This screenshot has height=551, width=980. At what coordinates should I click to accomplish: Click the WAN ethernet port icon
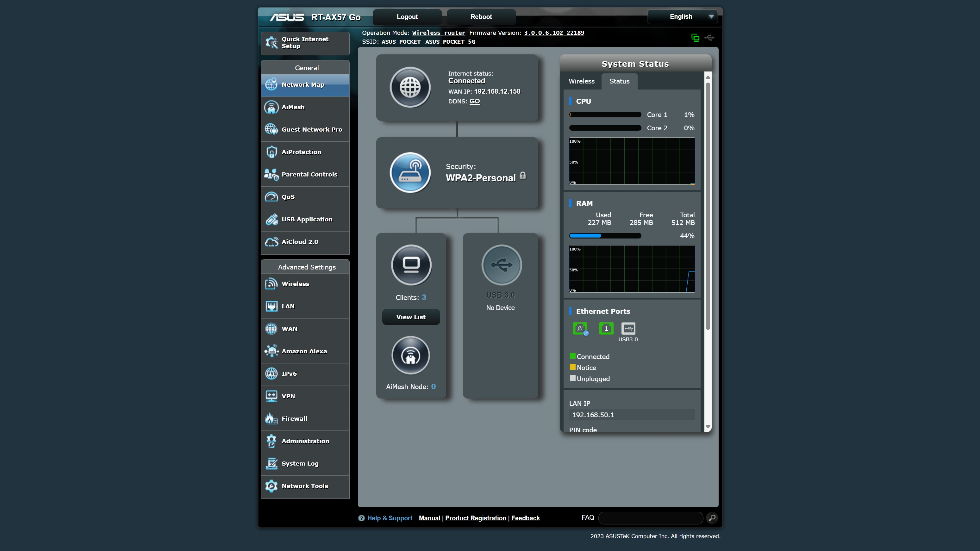580,328
